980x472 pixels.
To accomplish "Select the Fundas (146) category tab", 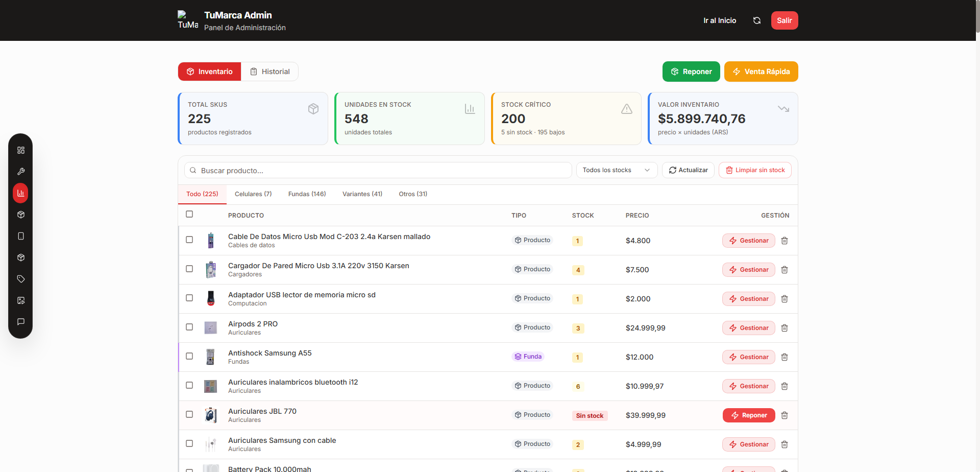I will (307, 194).
